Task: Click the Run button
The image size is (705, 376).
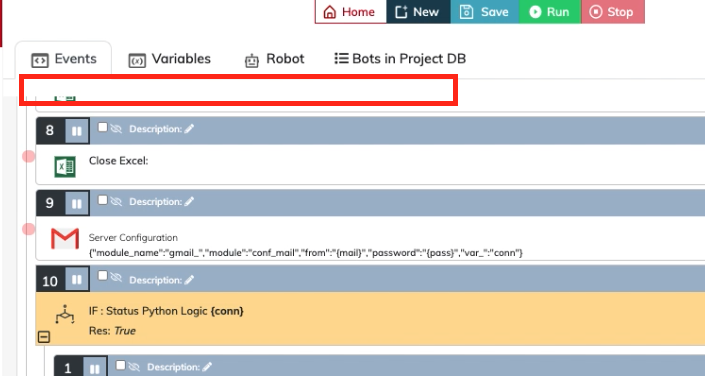Action: (x=549, y=12)
